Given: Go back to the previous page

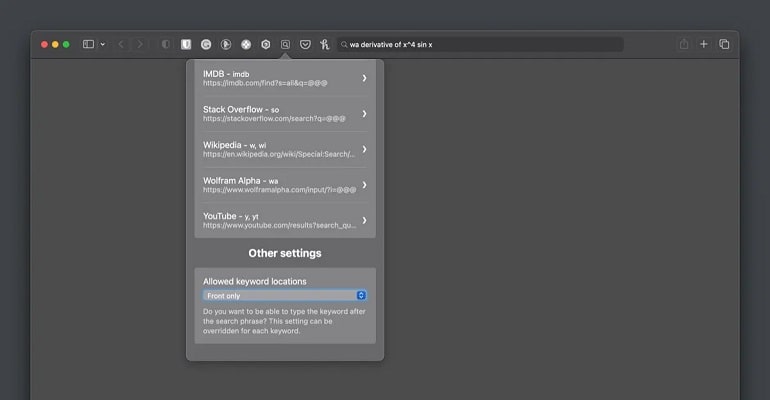Looking at the screenshot, I should pos(121,44).
